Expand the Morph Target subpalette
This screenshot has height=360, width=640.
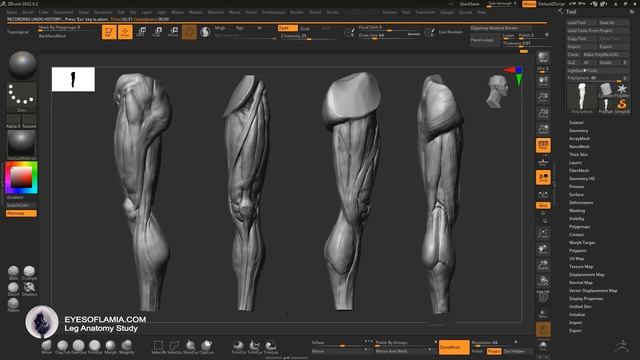click(x=582, y=242)
